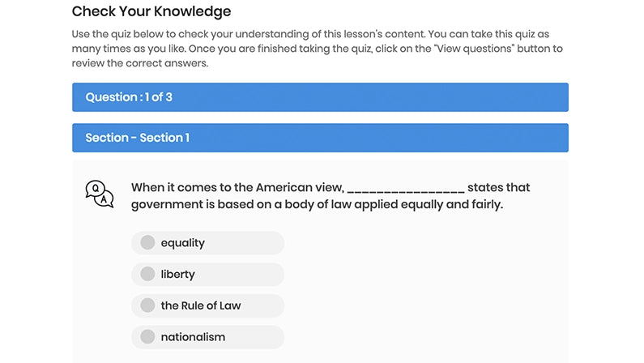
Task: Click the question line starting "government is based"
Action: pyautogui.click(x=317, y=205)
